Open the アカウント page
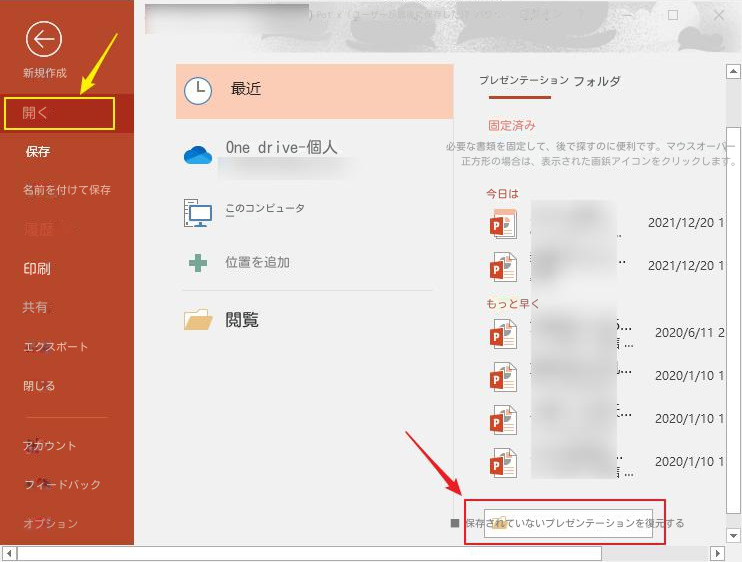 pyautogui.click(x=50, y=445)
